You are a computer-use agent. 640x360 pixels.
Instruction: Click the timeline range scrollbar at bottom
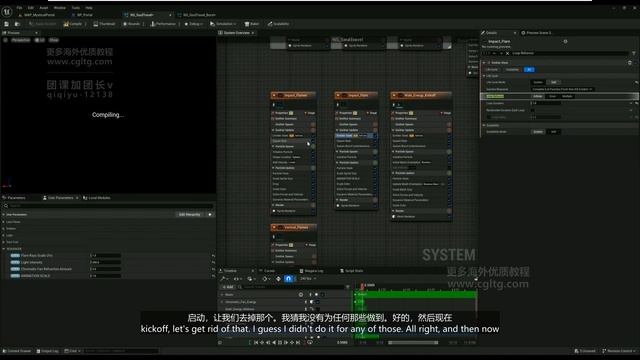tap(413, 343)
